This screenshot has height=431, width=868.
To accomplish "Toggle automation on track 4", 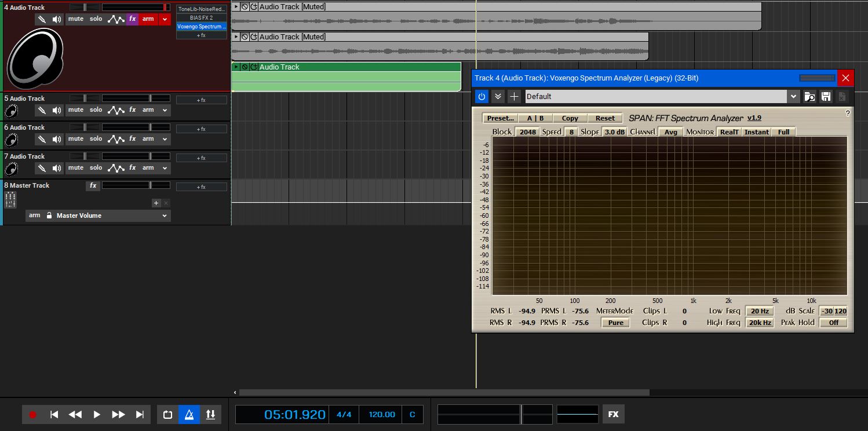I will (116, 19).
